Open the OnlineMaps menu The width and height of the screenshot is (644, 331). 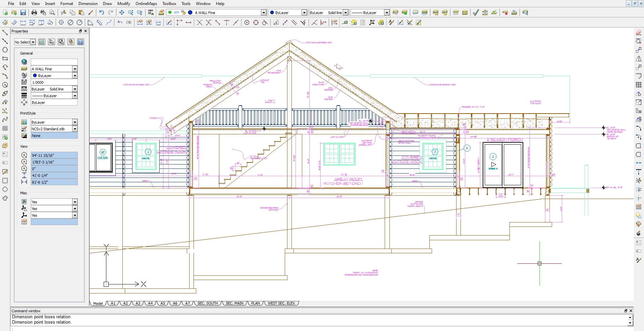(x=146, y=4)
